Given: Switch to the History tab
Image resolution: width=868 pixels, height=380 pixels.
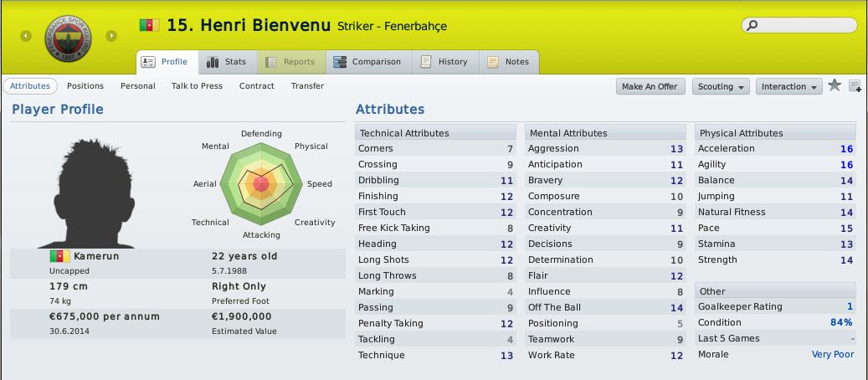Looking at the screenshot, I should click(444, 62).
